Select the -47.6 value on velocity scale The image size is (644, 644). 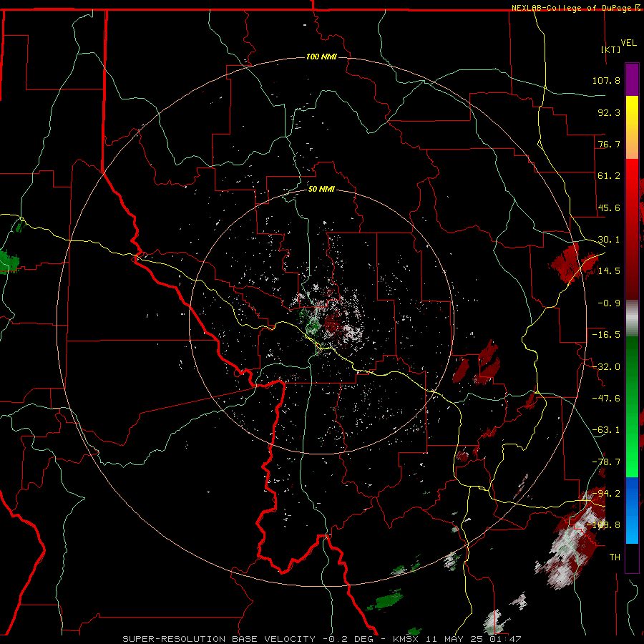coord(606,399)
